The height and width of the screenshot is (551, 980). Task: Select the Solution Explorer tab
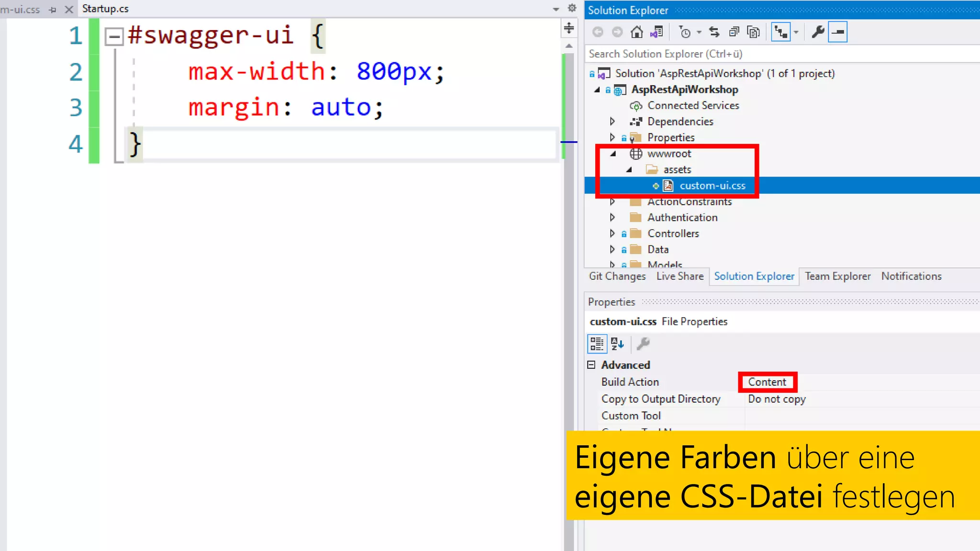pyautogui.click(x=754, y=276)
